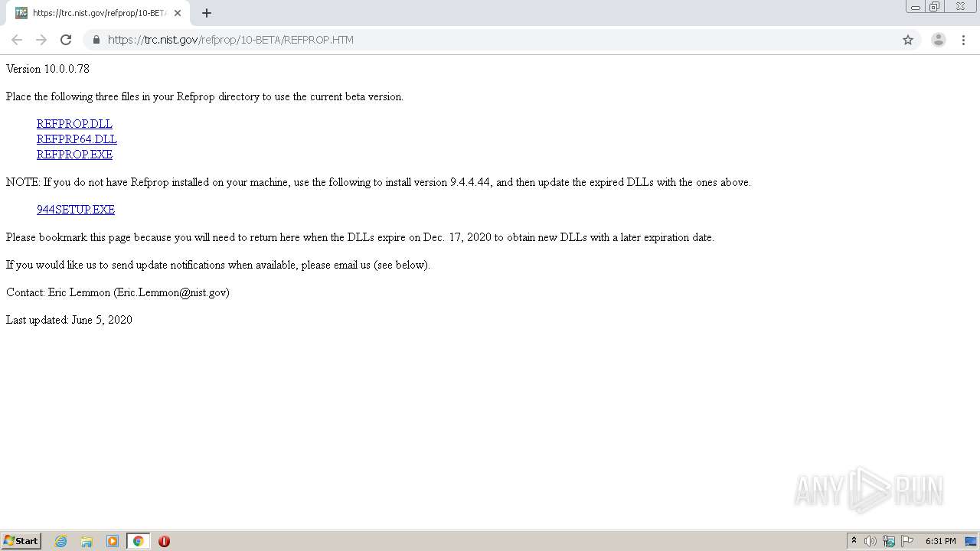Open the Windows Start menu
Image resolution: width=980 pixels, height=551 pixels.
pyautogui.click(x=21, y=541)
